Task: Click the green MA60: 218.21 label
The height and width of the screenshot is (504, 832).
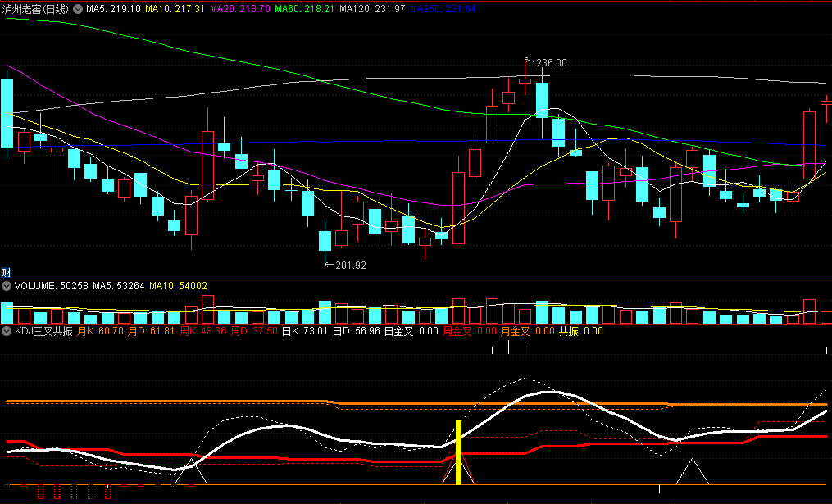Action: coord(305,9)
